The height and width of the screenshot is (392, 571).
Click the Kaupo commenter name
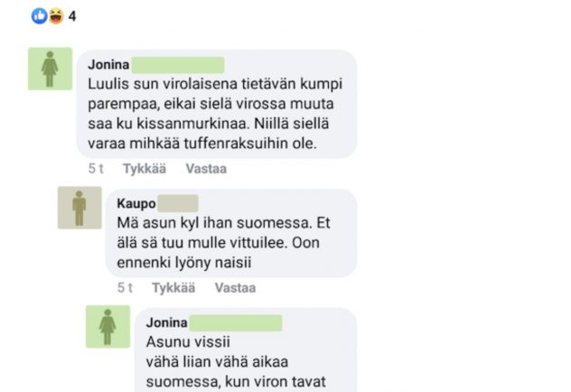click(x=136, y=203)
